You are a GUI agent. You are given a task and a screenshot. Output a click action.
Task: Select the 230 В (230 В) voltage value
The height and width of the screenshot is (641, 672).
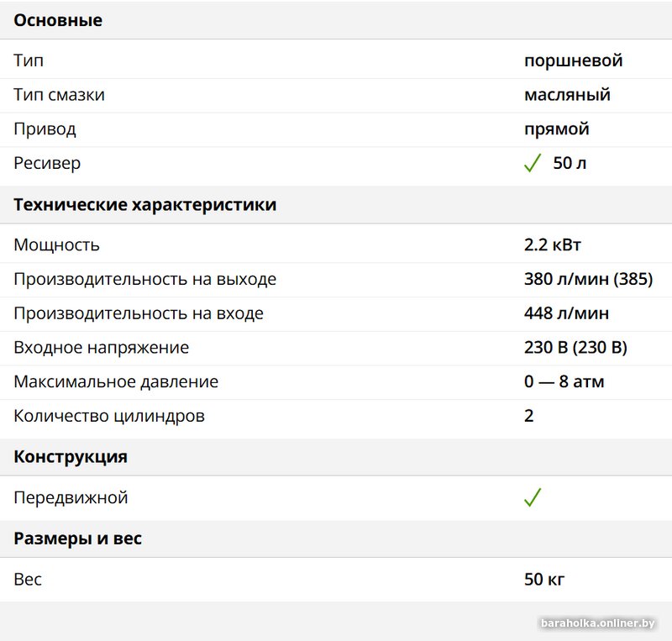pos(575,347)
